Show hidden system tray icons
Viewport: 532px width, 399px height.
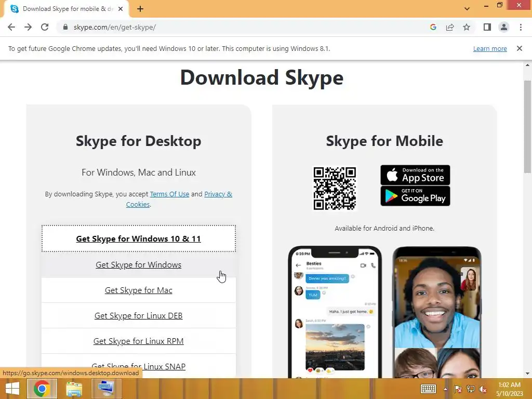[445, 389]
